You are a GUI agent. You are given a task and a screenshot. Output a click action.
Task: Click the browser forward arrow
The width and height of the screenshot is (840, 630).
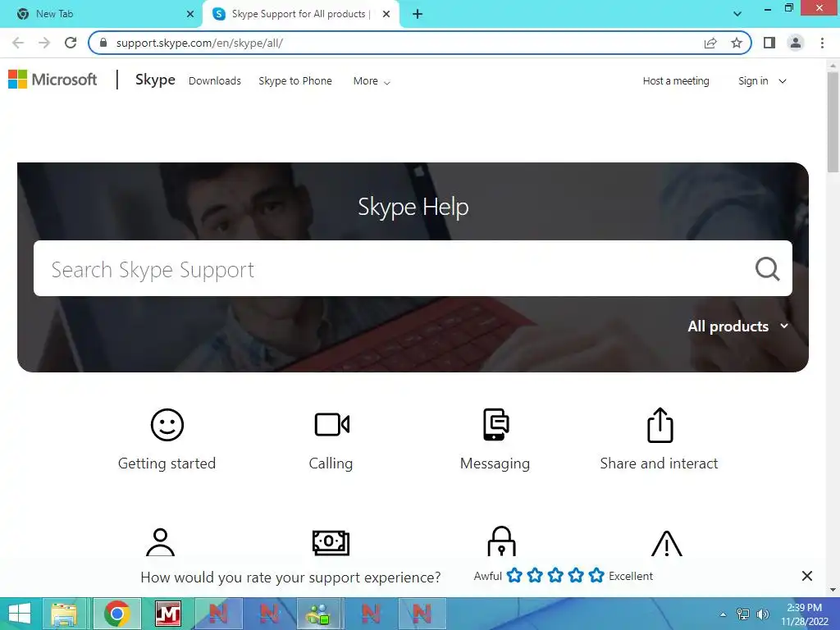coord(44,43)
